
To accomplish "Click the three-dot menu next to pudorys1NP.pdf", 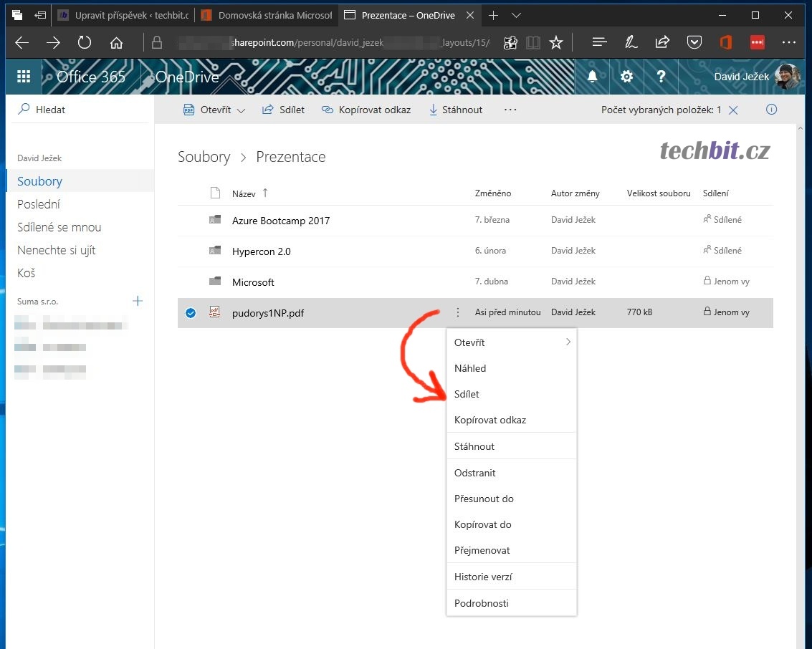I will tap(458, 312).
